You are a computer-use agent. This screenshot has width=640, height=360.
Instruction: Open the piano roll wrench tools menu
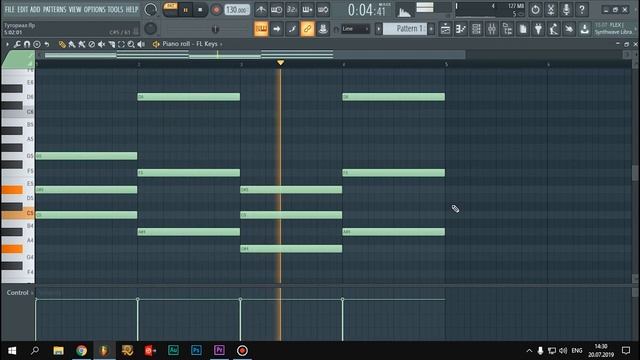17,44
